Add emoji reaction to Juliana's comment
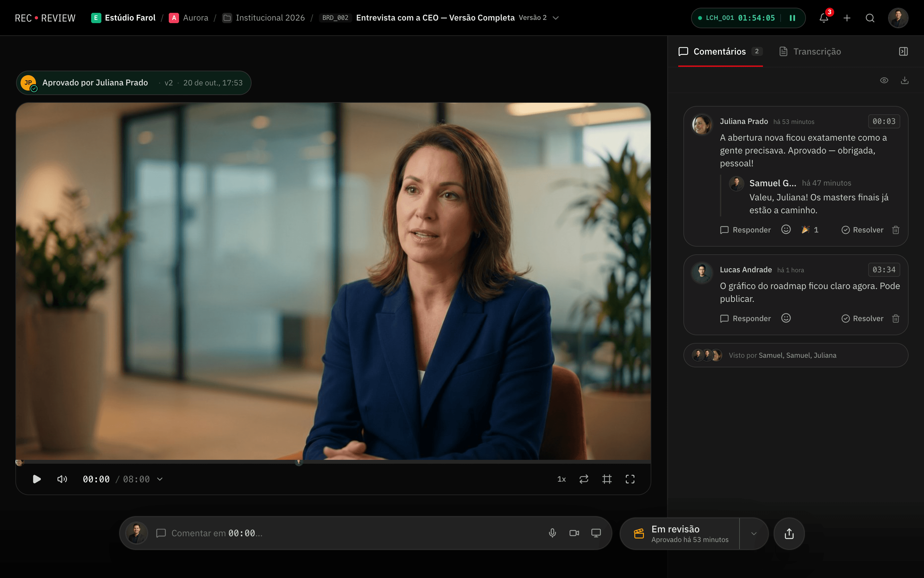The height and width of the screenshot is (578, 924). [x=786, y=229]
